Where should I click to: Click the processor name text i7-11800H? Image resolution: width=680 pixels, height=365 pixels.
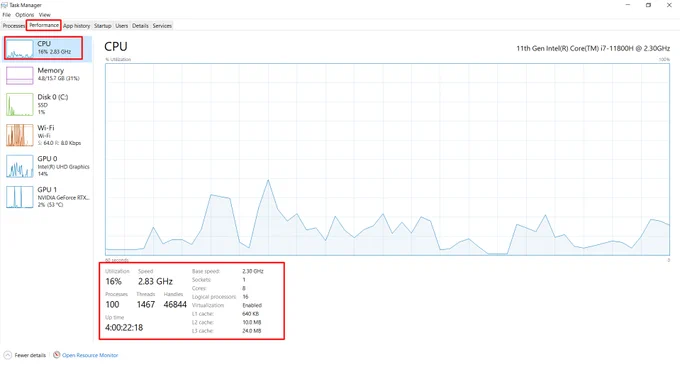tap(593, 48)
